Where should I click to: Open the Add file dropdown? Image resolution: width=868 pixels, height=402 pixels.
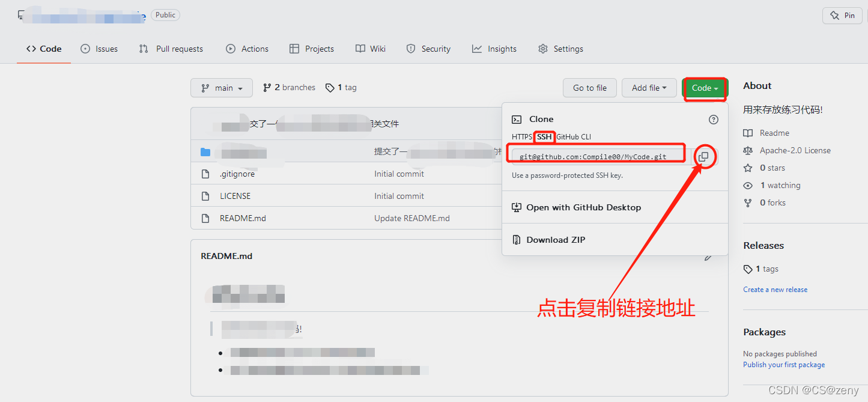[649, 88]
